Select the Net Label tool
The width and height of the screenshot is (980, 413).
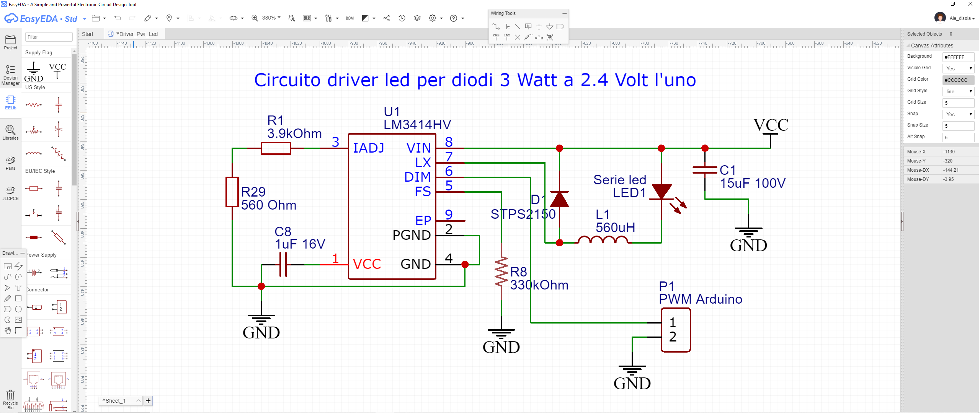tap(528, 26)
